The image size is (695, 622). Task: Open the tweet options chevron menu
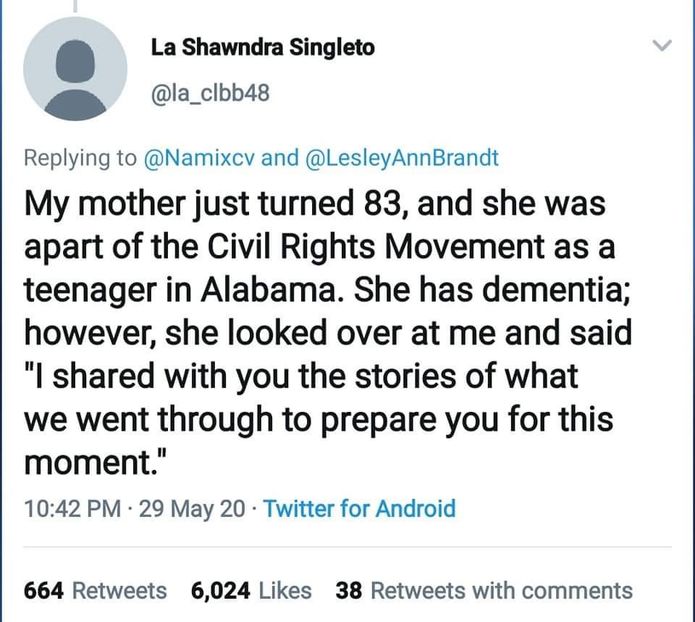(661, 46)
